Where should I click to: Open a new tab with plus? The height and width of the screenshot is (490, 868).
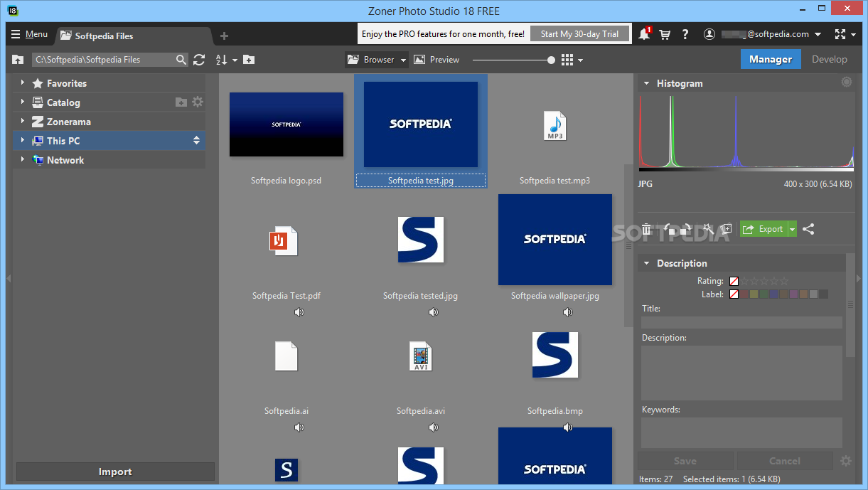[224, 36]
